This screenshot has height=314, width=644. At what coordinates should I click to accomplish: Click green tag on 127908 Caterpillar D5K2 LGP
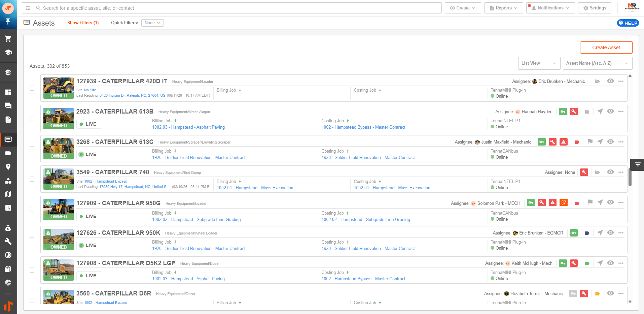coord(587,263)
